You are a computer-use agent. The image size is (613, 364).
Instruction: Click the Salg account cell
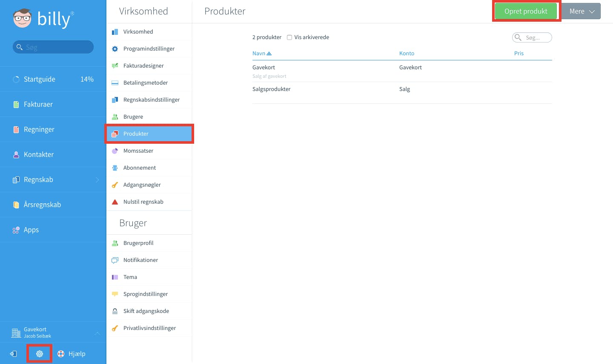pos(405,89)
